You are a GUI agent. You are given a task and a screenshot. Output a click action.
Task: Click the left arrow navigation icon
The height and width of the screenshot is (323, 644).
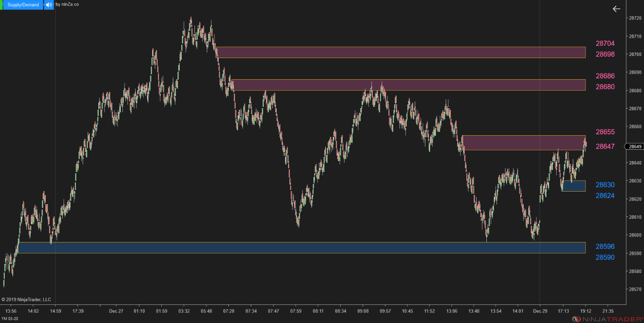[616, 8]
